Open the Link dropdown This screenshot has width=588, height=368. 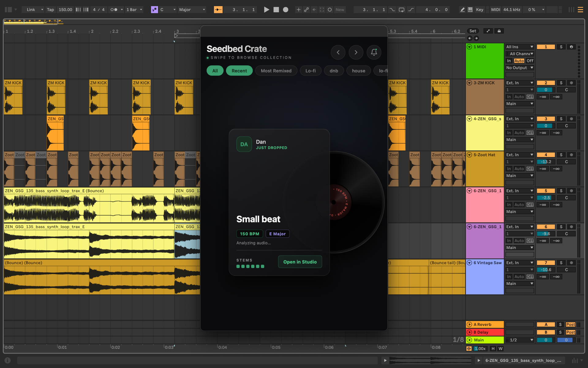click(x=34, y=10)
